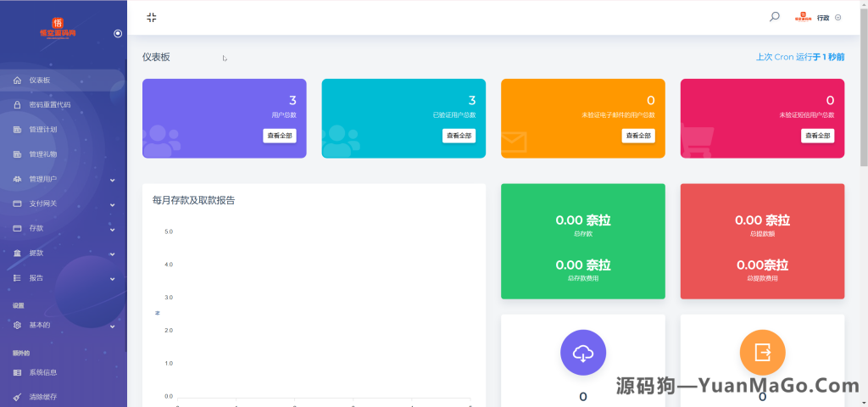Click the 每月存款及取款报告 chart title
Viewport: 868px width, 407px height.
[194, 200]
